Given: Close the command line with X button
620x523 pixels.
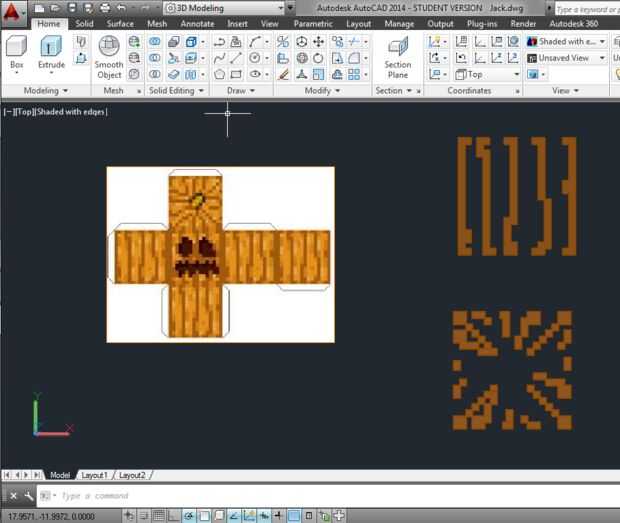Looking at the screenshot, I should [13, 496].
